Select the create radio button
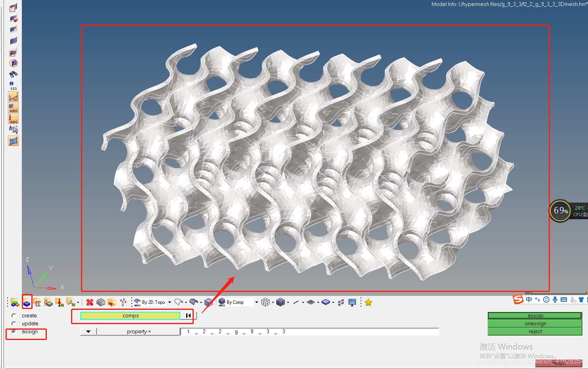This screenshot has height=369, width=588. (x=14, y=316)
